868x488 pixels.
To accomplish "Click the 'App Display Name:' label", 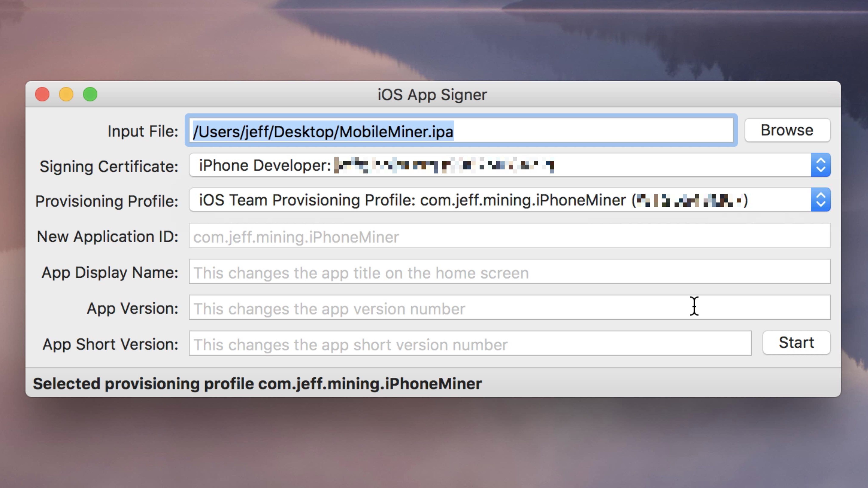I will pos(110,272).
